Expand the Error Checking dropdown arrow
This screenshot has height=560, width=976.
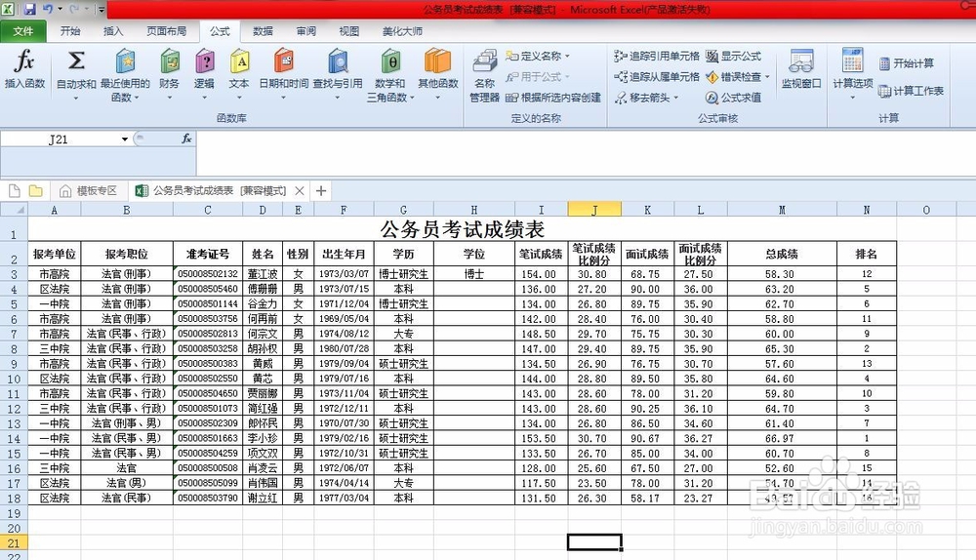(x=767, y=76)
